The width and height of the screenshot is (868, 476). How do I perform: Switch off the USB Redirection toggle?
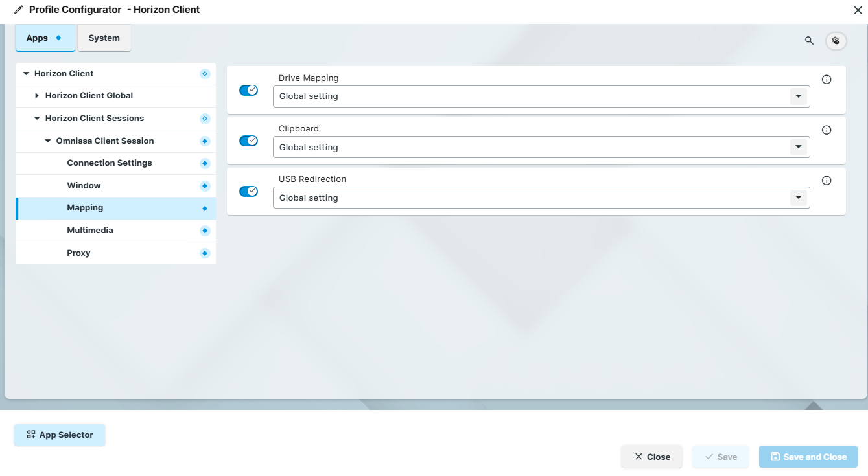[x=249, y=191]
